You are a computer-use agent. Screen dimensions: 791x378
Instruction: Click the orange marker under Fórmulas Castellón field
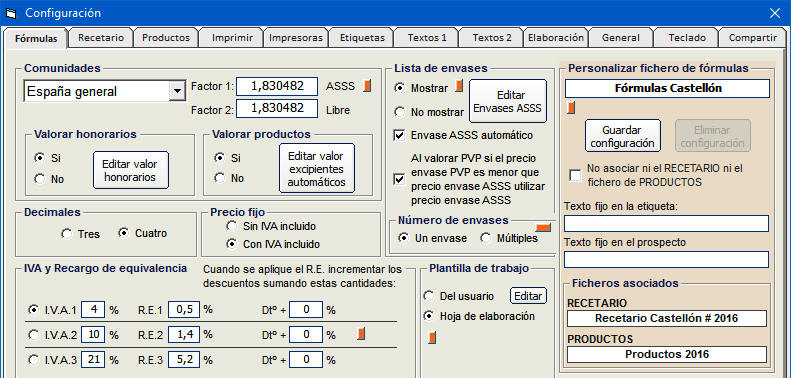571,107
